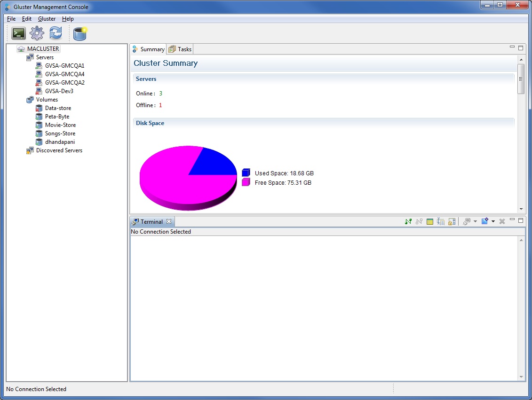Click the green connect icon in Terminal
Image resolution: width=532 pixels, height=400 pixels.
point(408,221)
